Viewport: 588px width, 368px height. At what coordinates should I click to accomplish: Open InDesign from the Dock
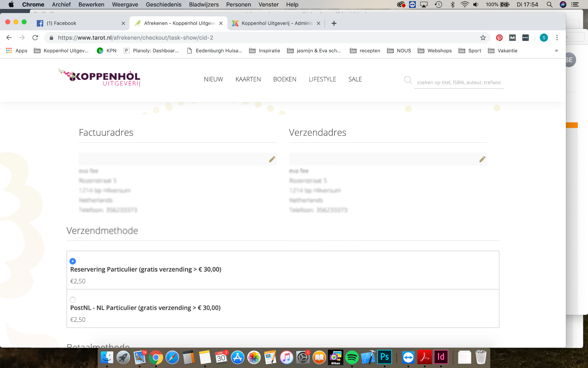441,357
